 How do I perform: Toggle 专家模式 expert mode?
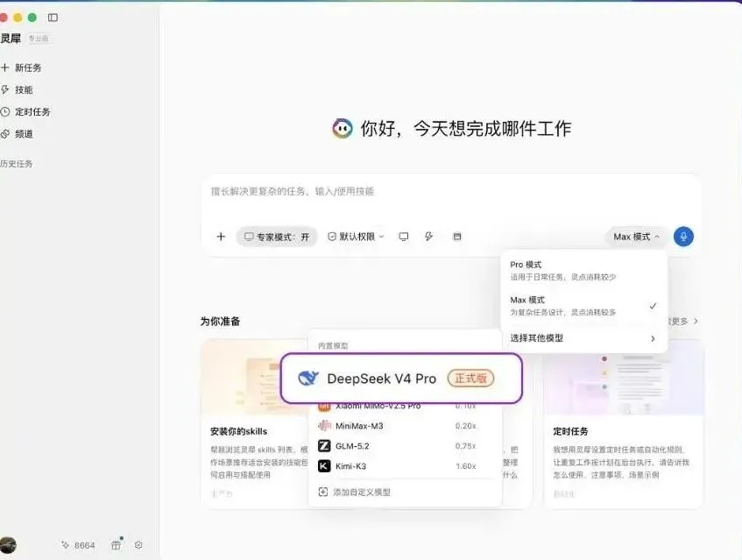pyautogui.click(x=277, y=237)
